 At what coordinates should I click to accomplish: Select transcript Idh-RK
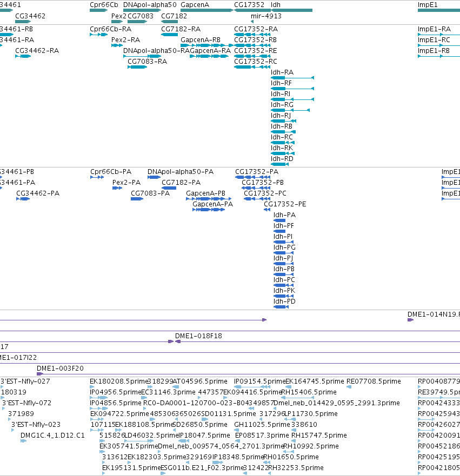coord(282,148)
